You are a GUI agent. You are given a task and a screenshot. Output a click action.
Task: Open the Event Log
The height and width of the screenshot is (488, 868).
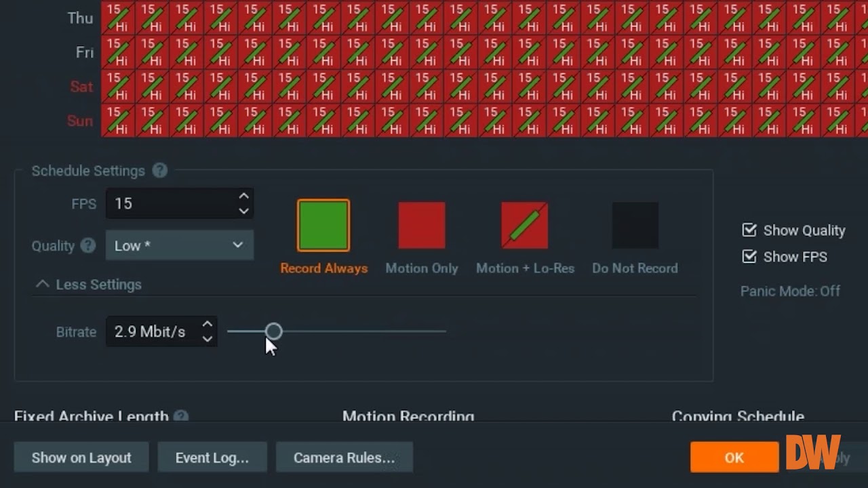pyautogui.click(x=212, y=457)
